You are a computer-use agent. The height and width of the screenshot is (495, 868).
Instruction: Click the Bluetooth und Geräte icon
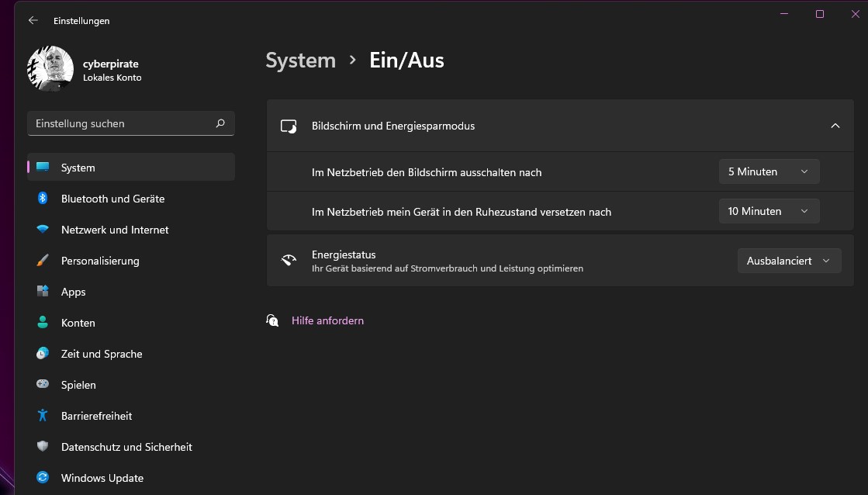(43, 199)
